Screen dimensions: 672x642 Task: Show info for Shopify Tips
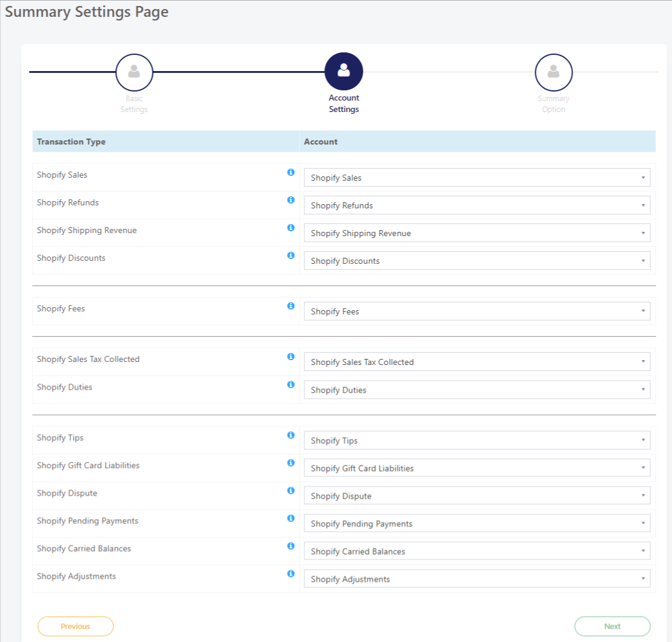pyautogui.click(x=290, y=435)
